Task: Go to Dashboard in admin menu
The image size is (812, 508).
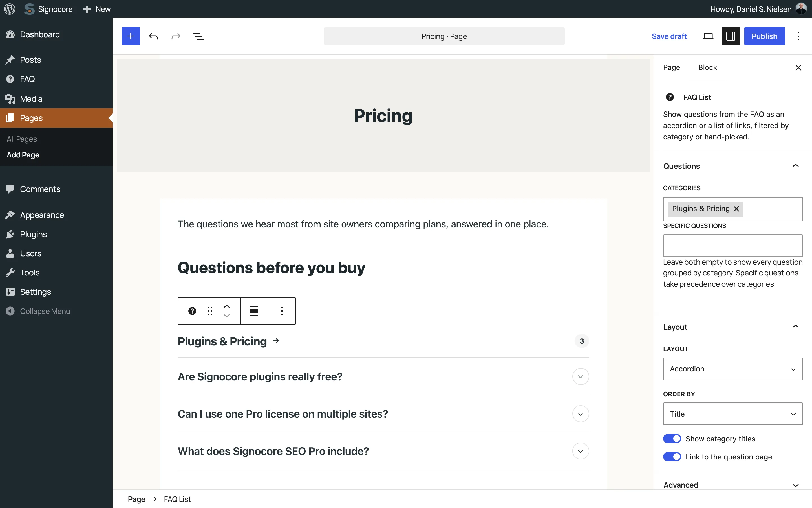Action: click(56, 34)
